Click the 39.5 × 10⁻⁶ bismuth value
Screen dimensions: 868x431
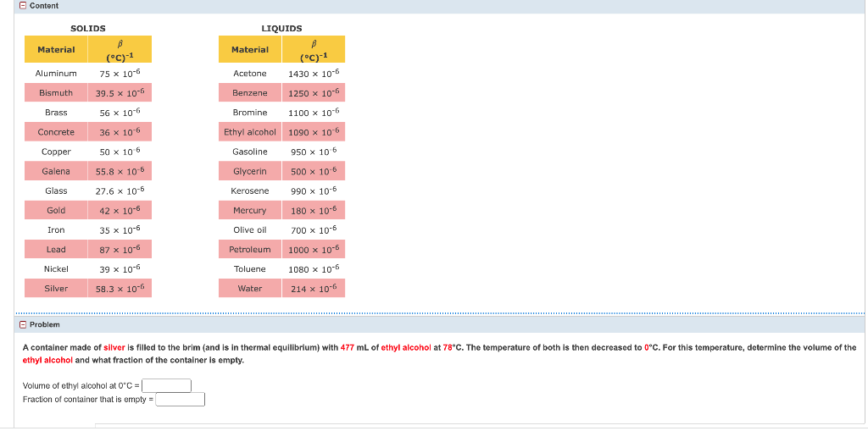pos(120,93)
